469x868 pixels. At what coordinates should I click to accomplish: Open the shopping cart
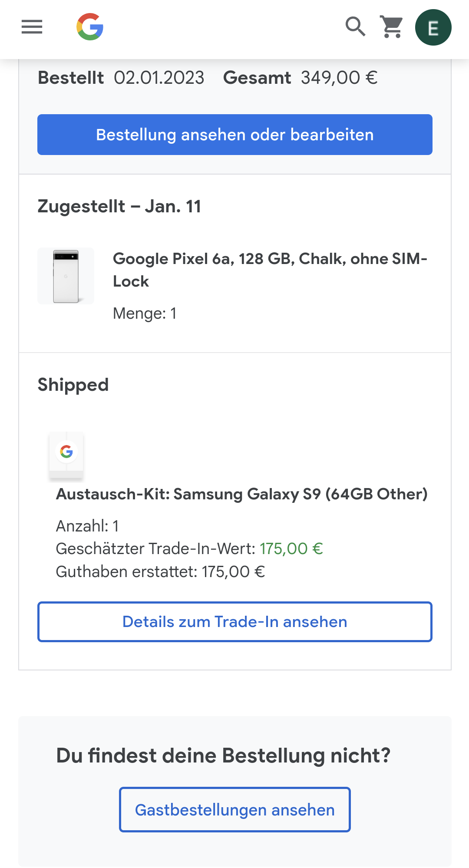click(x=392, y=27)
